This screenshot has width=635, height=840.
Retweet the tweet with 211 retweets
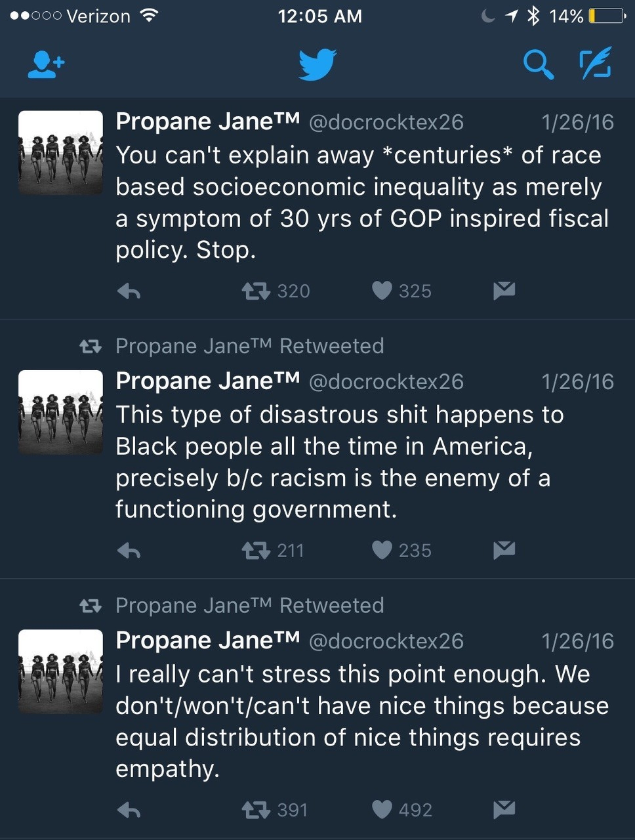tap(256, 550)
